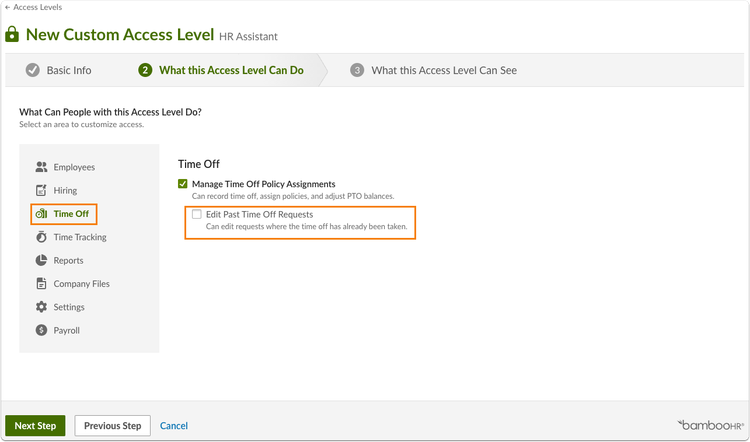Image resolution: width=750 pixels, height=442 pixels.
Task: Click the green lock icon beside title
Action: click(x=12, y=34)
